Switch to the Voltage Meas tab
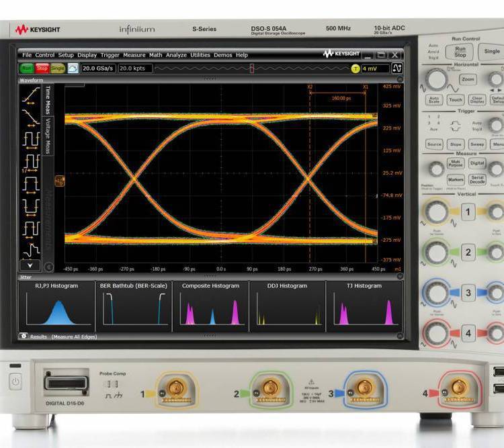The height and width of the screenshot is (448, 504). point(48,136)
